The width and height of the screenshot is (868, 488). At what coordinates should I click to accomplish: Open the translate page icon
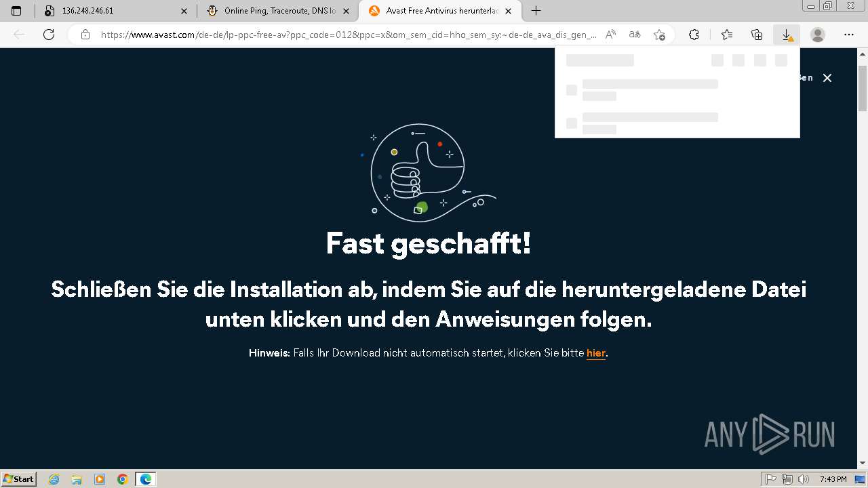point(635,35)
